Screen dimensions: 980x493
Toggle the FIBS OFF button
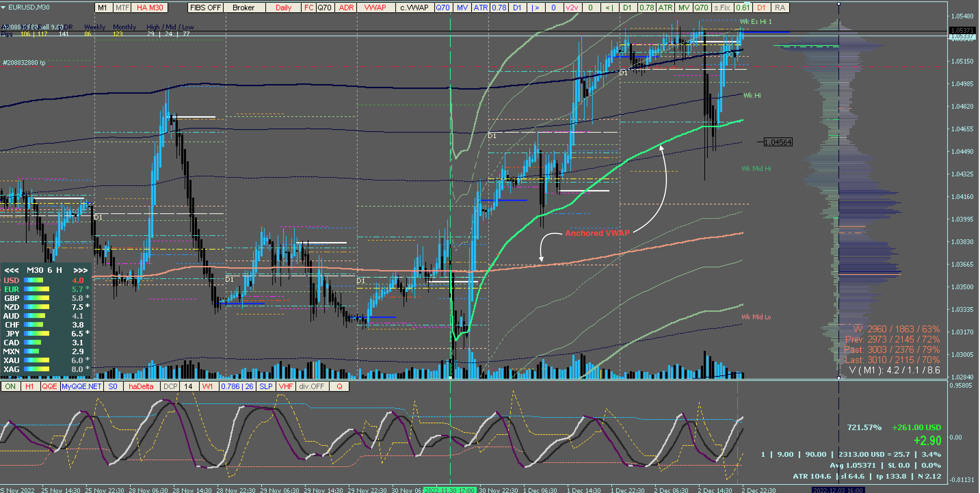point(205,8)
